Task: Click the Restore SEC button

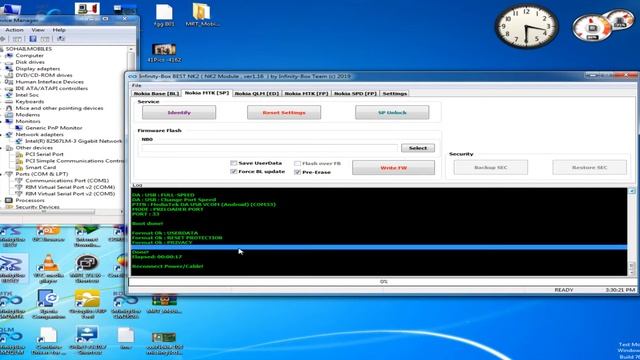Action: tap(589, 167)
